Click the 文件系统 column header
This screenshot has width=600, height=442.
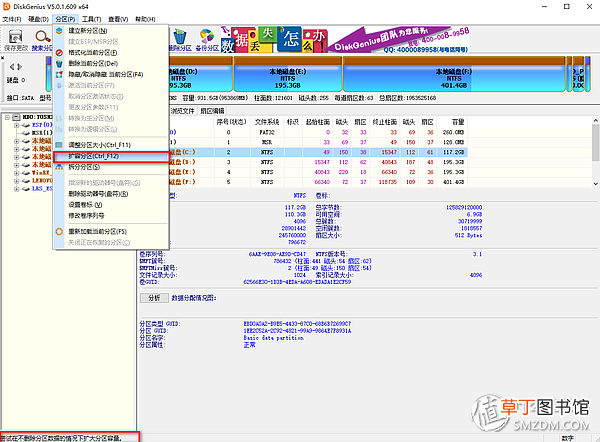267,122
